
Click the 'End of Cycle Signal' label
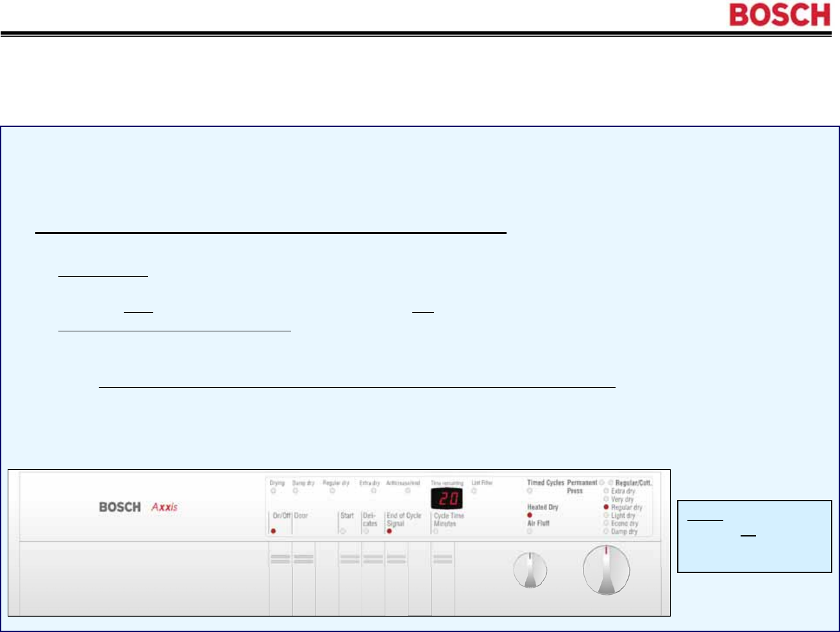[404, 519]
